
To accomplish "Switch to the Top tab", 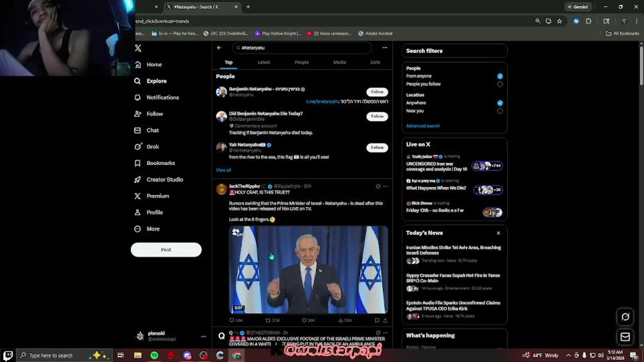I will 228,62.
